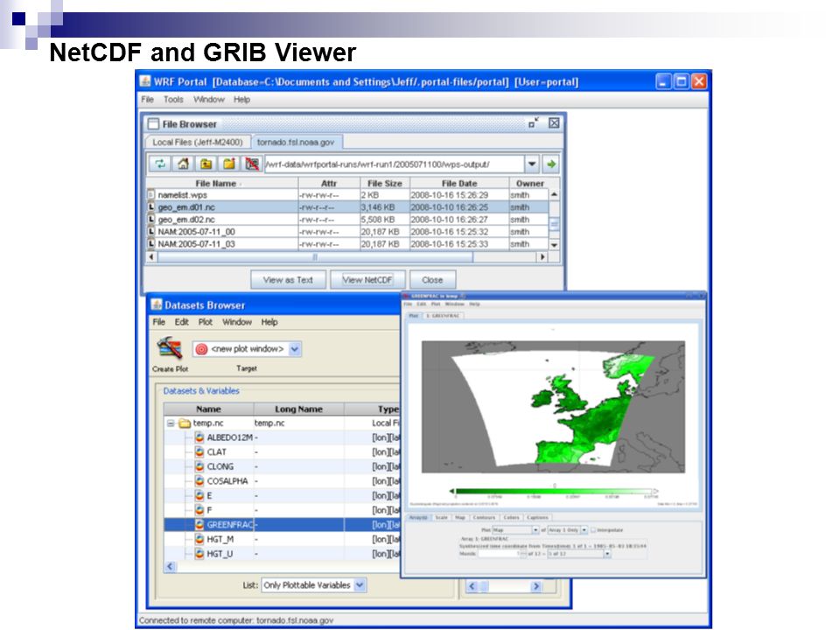840x630 pixels.
Task: Click the Close button in File Browser
Action: click(432, 280)
